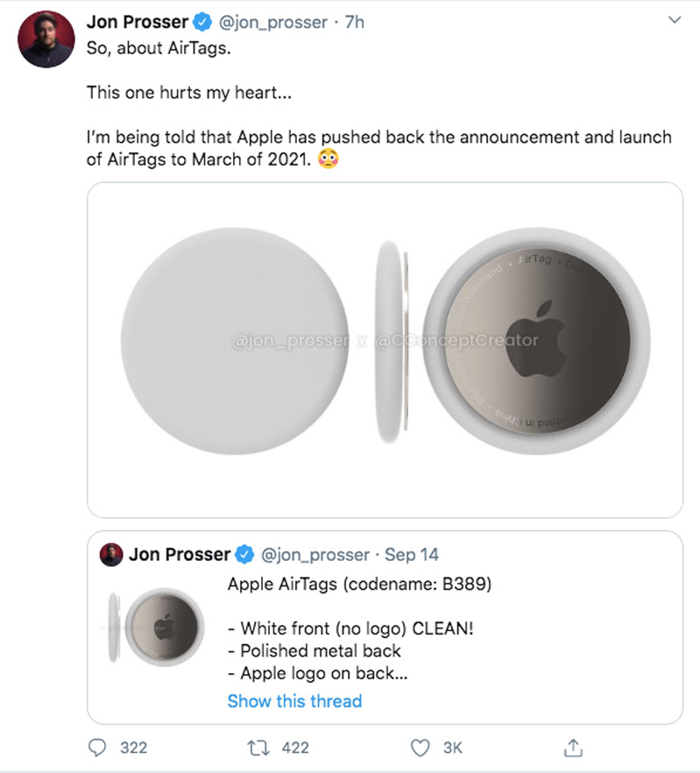Open the share options with the upload icon
700x773 pixels.
pos(574,748)
